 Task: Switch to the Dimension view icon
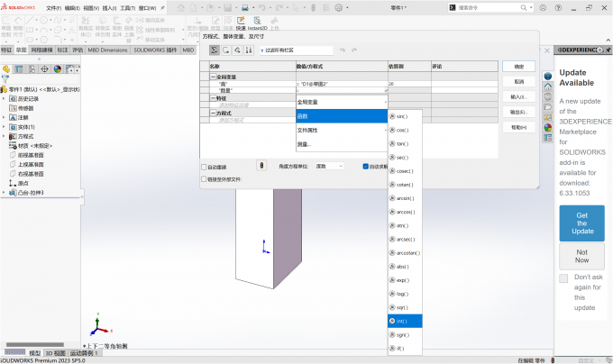[x=237, y=50]
